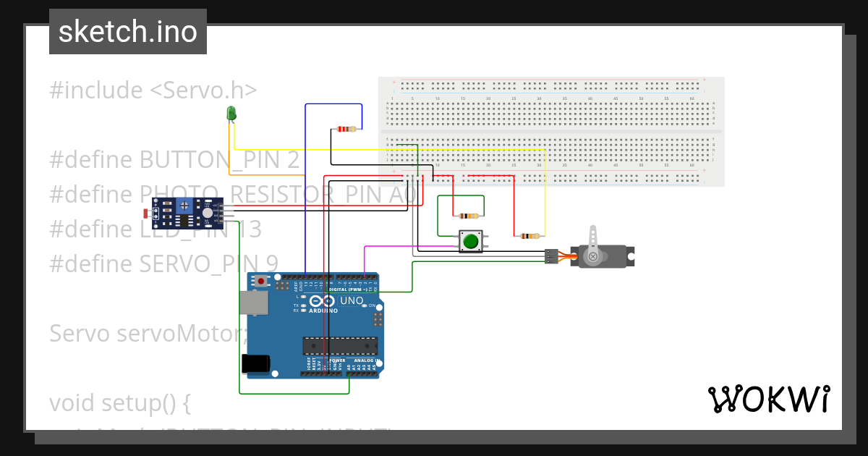Select the servo motor component
The image size is (868, 456).
[604, 256]
